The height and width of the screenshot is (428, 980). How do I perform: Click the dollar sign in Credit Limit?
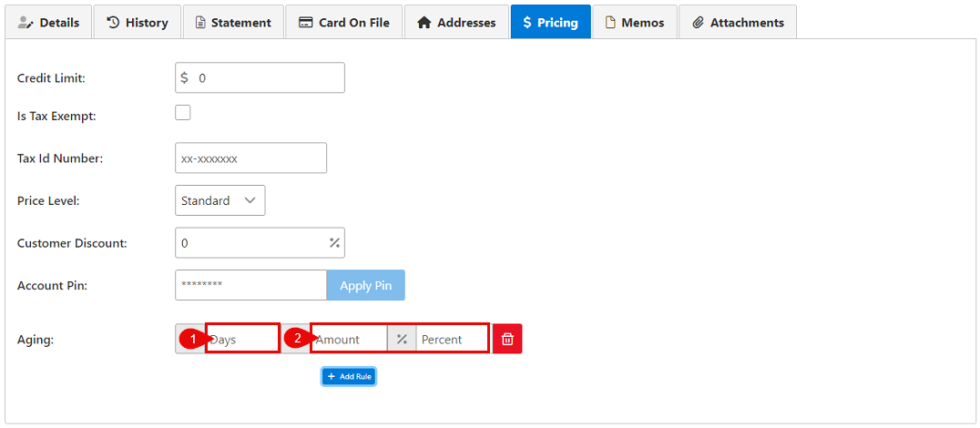[x=185, y=78]
